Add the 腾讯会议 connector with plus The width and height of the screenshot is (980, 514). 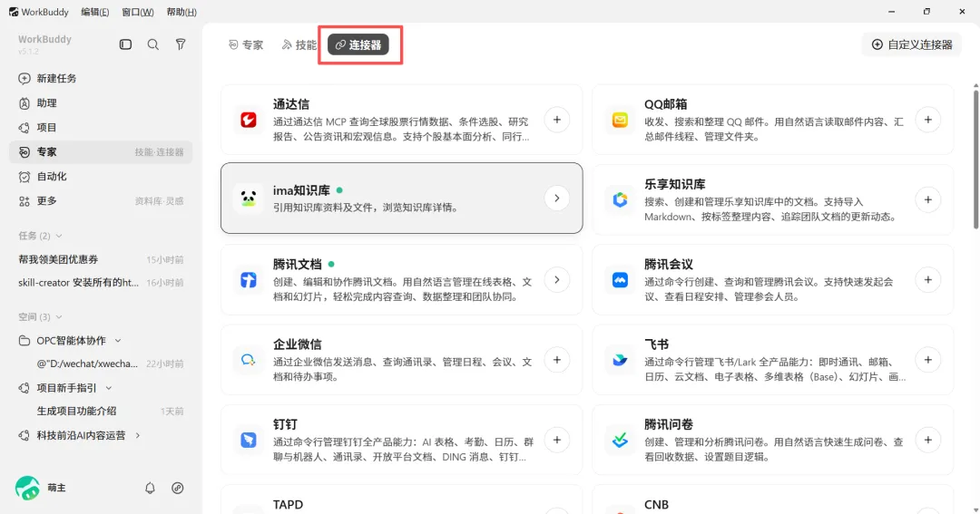(928, 280)
